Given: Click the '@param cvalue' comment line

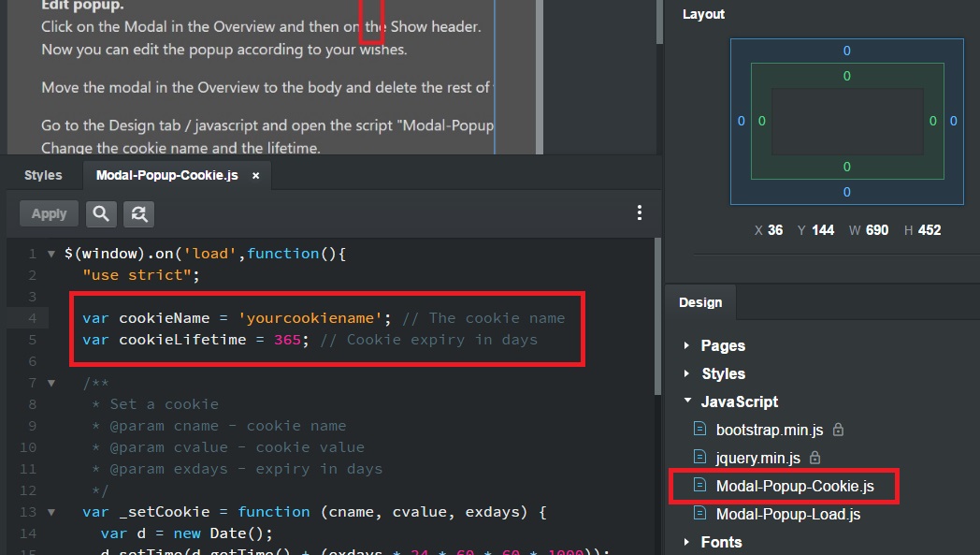Looking at the screenshot, I should (x=228, y=447).
